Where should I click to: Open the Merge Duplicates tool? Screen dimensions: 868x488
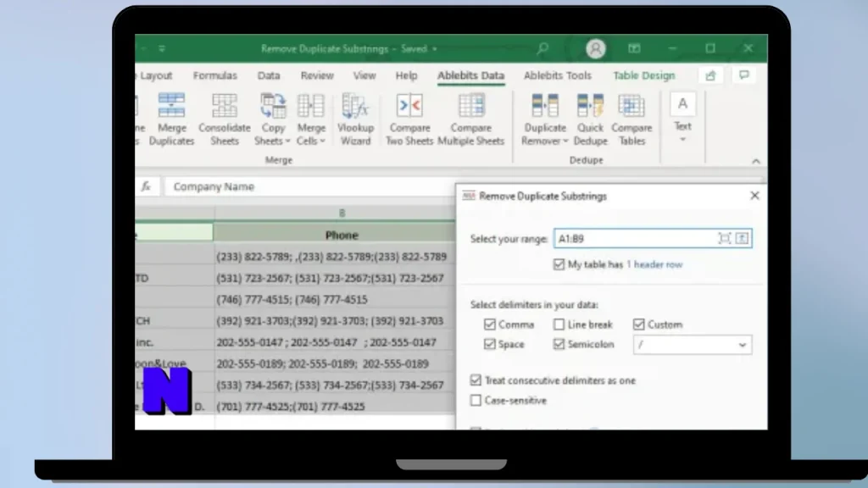171,119
